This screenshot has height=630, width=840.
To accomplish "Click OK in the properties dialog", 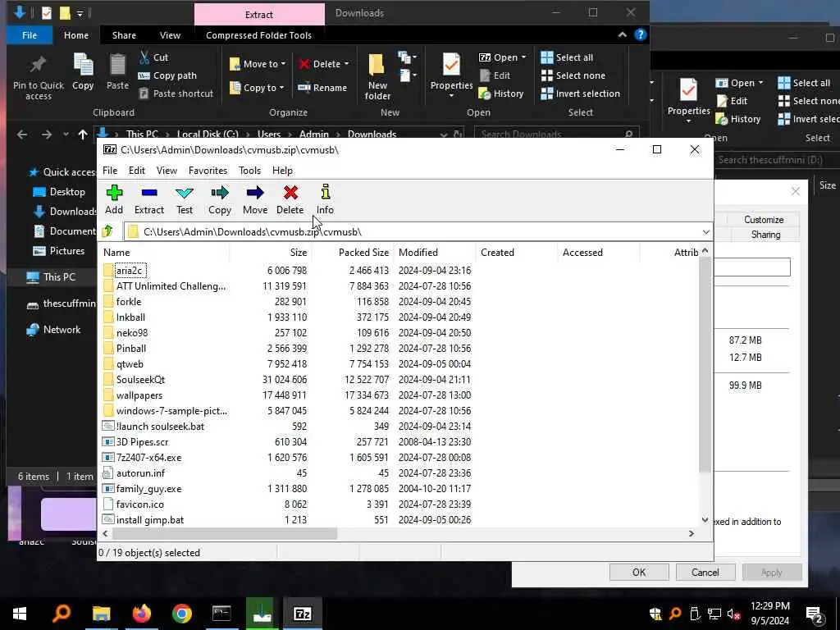I will pos(638,572).
